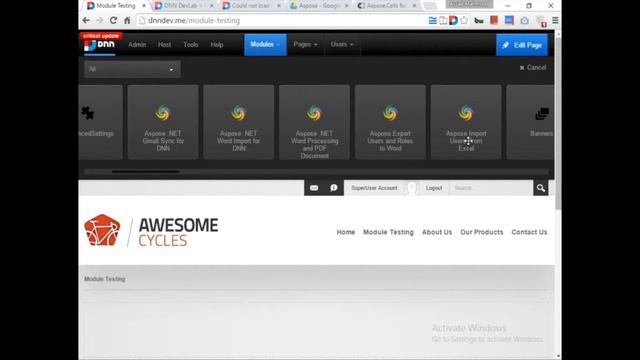The image size is (640, 360).
Task: Click the Awesome Cycles bicycle logo
Action: click(x=102, y=231)
